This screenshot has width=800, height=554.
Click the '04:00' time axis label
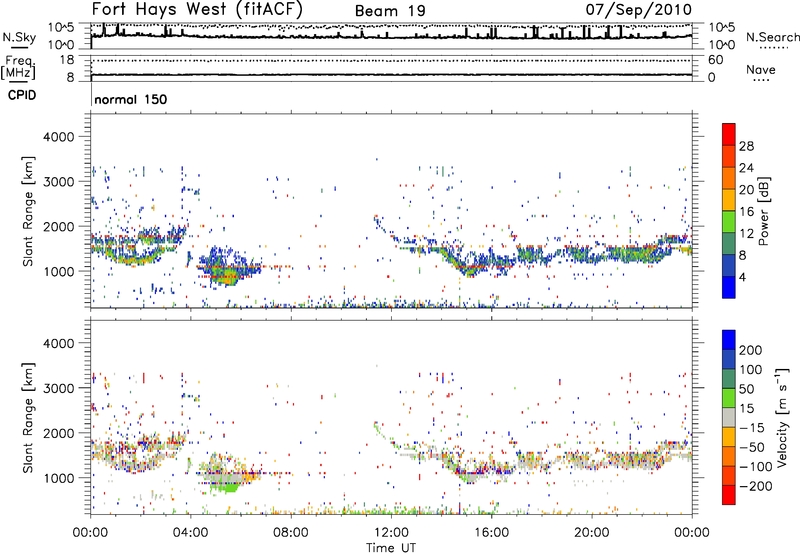[191, 533]
